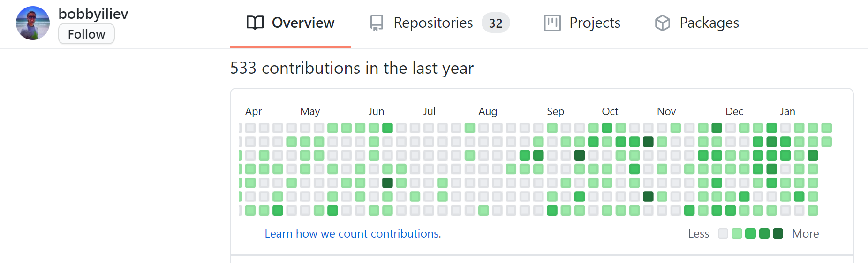Screen dimensions: 868x263
Task: Go to the Projects tab
Action: 582,23
